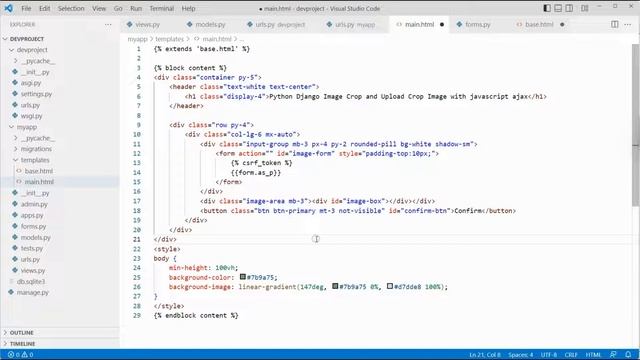
Task: Click Python icon of settings.py file
Action: [x=15, y=94]
